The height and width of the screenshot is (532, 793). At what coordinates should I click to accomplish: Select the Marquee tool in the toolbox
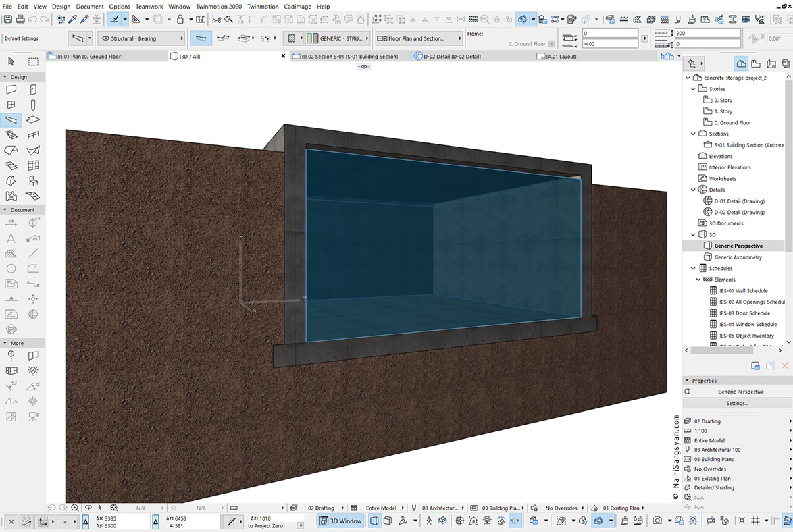33,61
